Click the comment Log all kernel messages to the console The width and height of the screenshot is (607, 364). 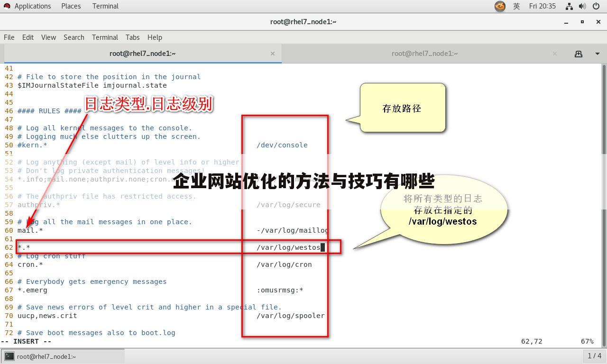(x=105, y=128)
